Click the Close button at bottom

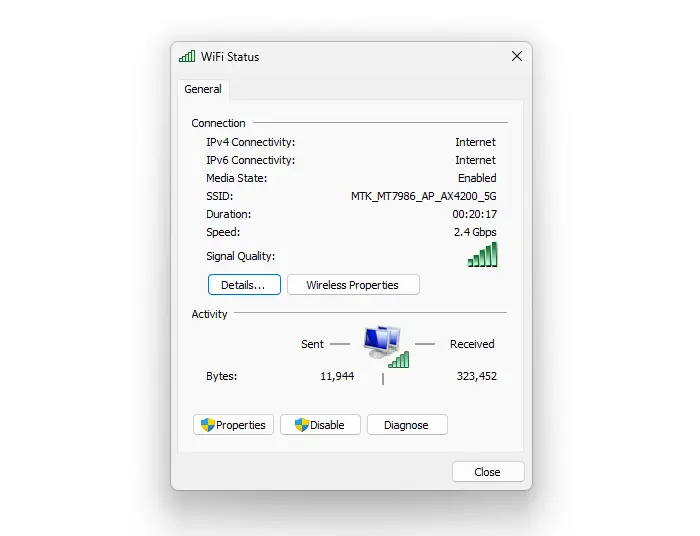coord(488,472)
